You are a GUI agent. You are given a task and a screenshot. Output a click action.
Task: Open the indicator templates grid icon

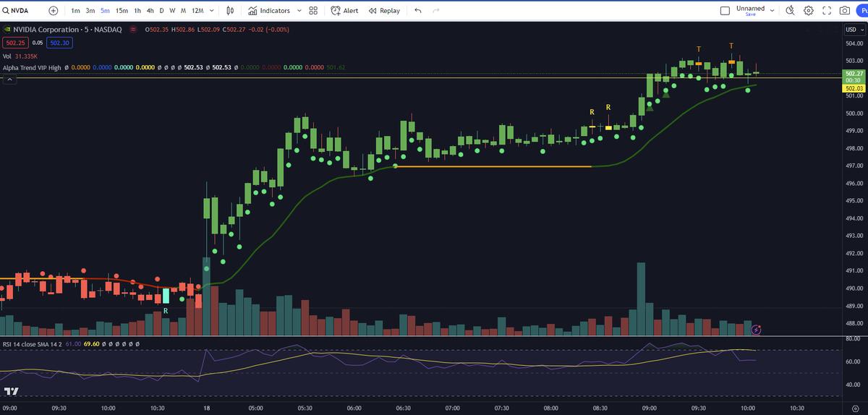(x=313, y=11)
